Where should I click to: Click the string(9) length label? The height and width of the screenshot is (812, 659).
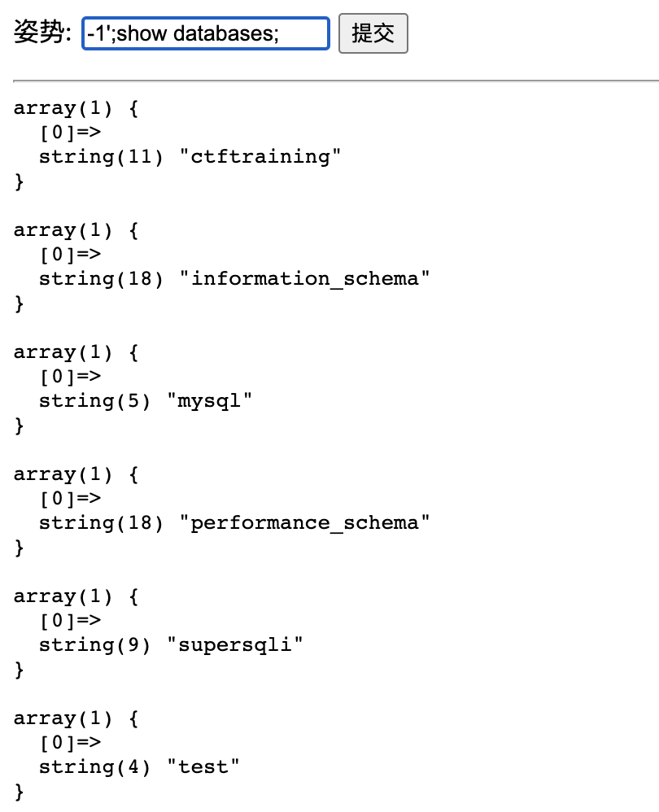(x=95, y=645)
